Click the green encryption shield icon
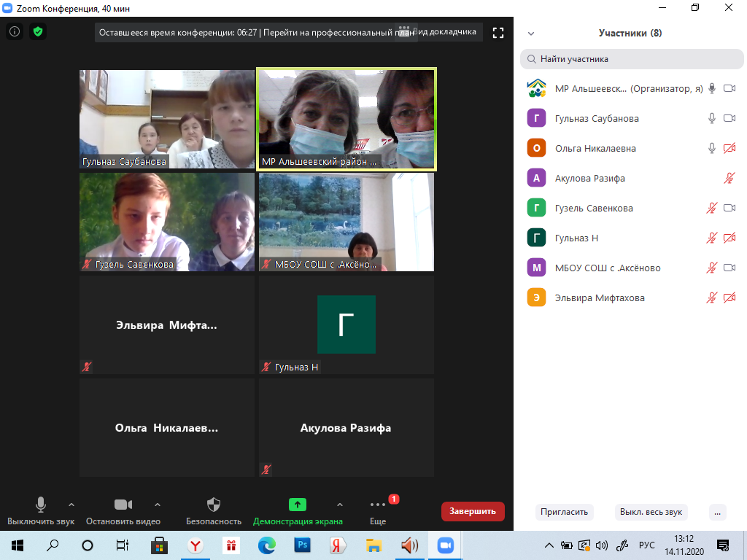747x560 pixels. pos(38,32)
